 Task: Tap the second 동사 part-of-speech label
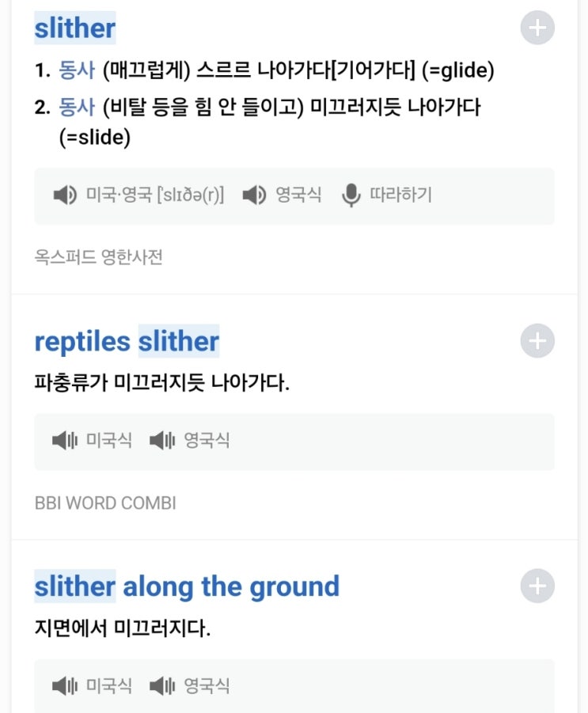tap(77, 108)
